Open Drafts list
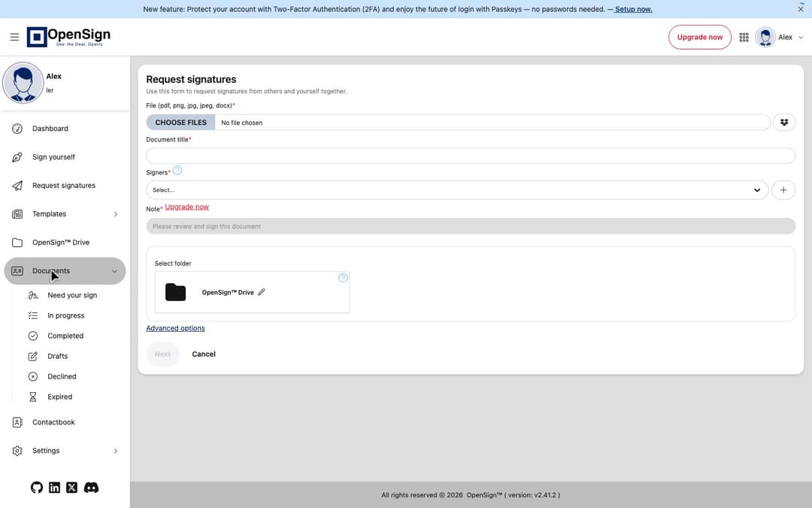The width and height of the screenshot is (812, 508). (57, 356)
